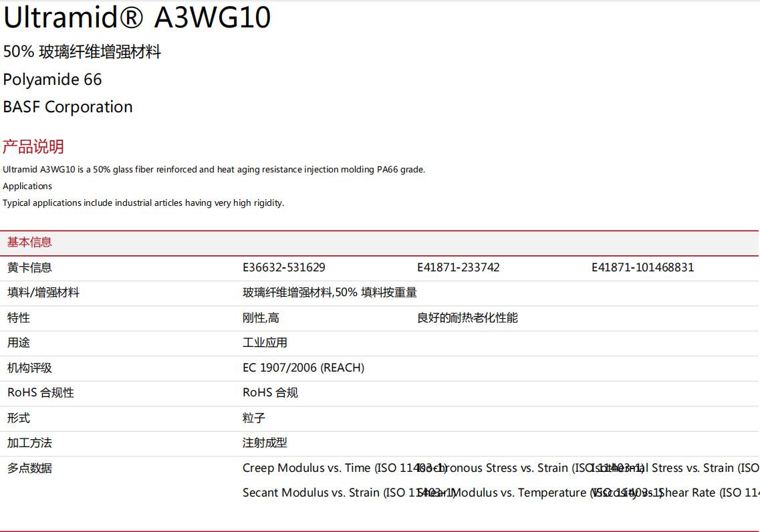This screenshot has height=532, width=760.
Task: Click the 基本信息 table header
Action: click(x=29, y=243)
